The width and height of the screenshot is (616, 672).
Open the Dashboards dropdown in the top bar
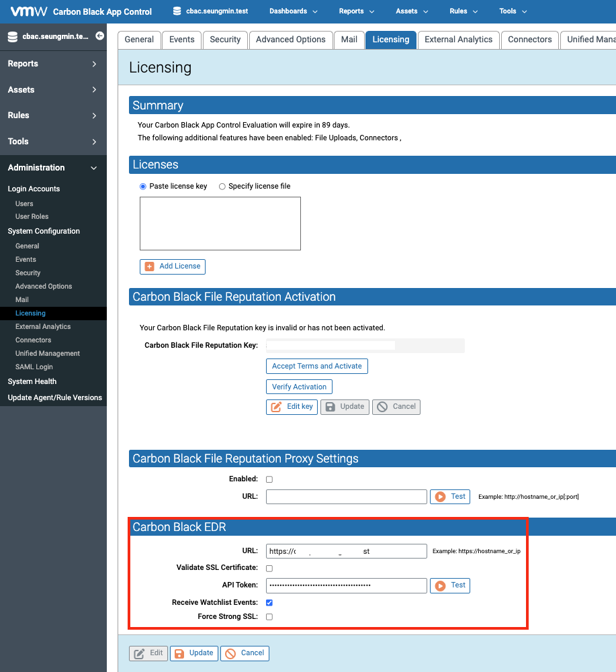294,11
